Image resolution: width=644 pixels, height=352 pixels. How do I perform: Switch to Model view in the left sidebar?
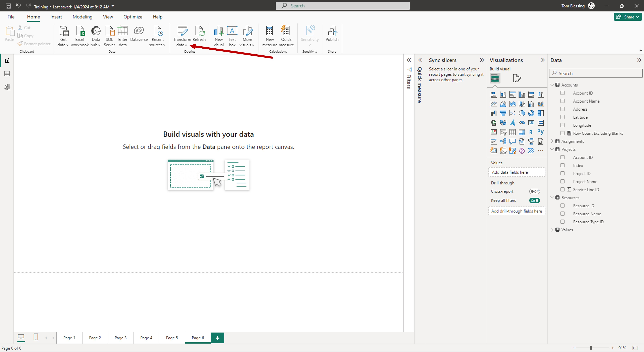(x=7, y=87)
